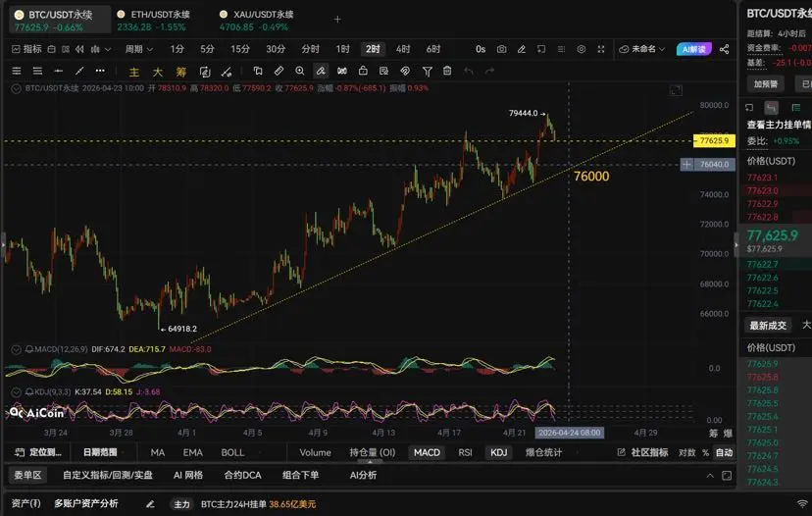Enable the EMA indicator
The image size is (812, 516).
192,453
